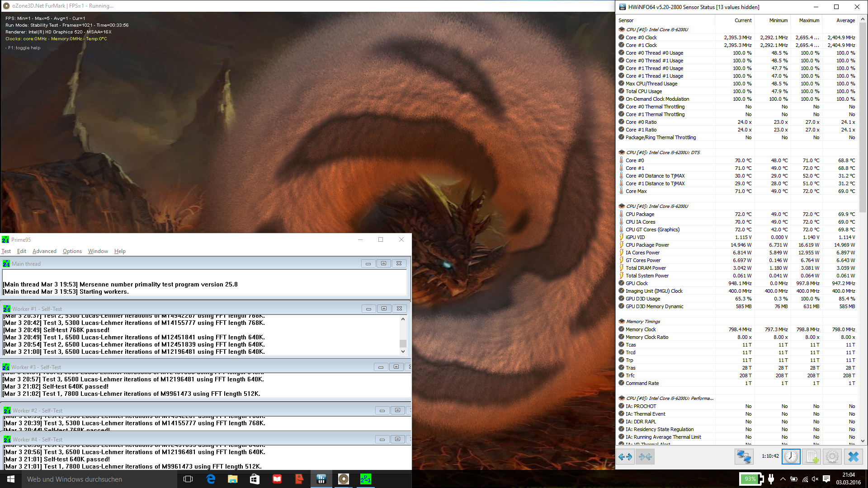868x488 pixels.
Task: Open HWiNFO remote network monitoring button
Action: 744,457
